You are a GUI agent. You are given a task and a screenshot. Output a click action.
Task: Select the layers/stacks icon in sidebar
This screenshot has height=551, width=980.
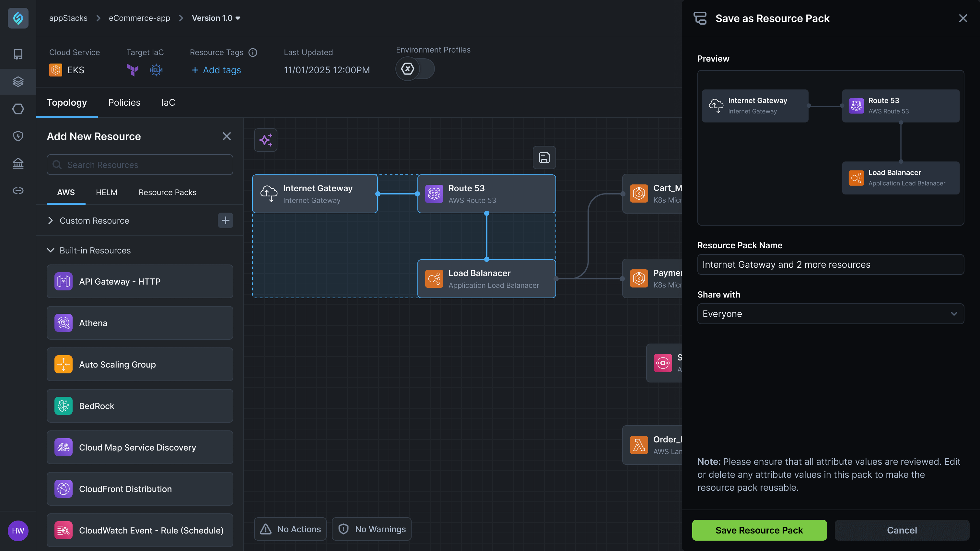(18, 81)
